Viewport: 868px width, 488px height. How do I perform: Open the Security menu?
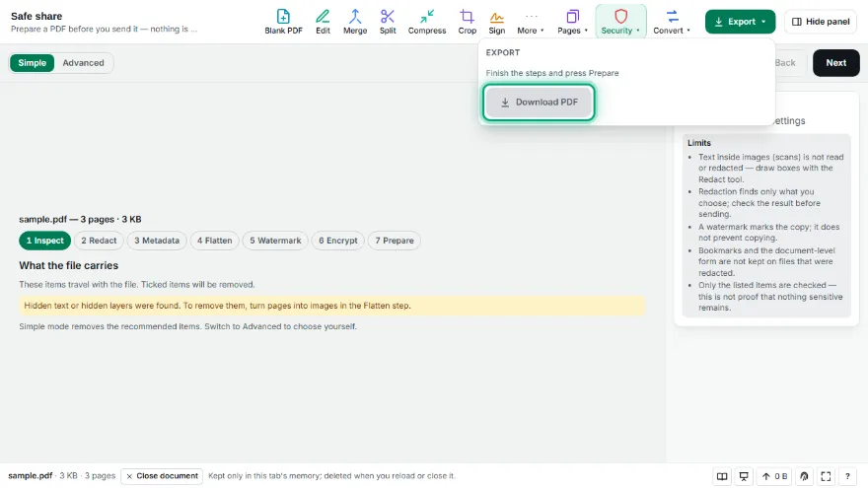click(620, 22)
